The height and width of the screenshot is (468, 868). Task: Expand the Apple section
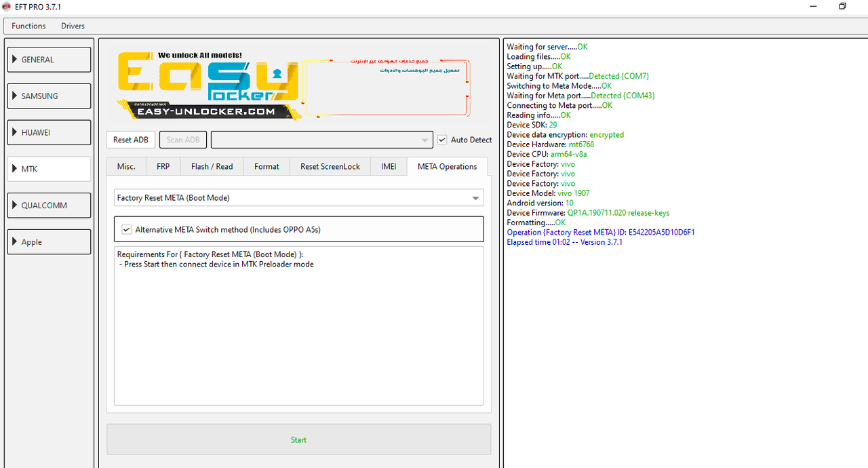[49, 242]
